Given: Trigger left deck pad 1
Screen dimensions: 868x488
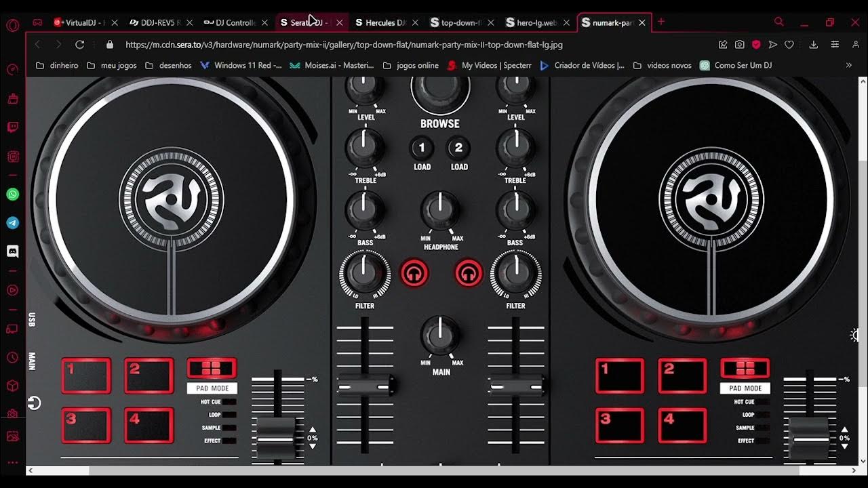Looking at the screenshot, I should [x=86, y=375].
